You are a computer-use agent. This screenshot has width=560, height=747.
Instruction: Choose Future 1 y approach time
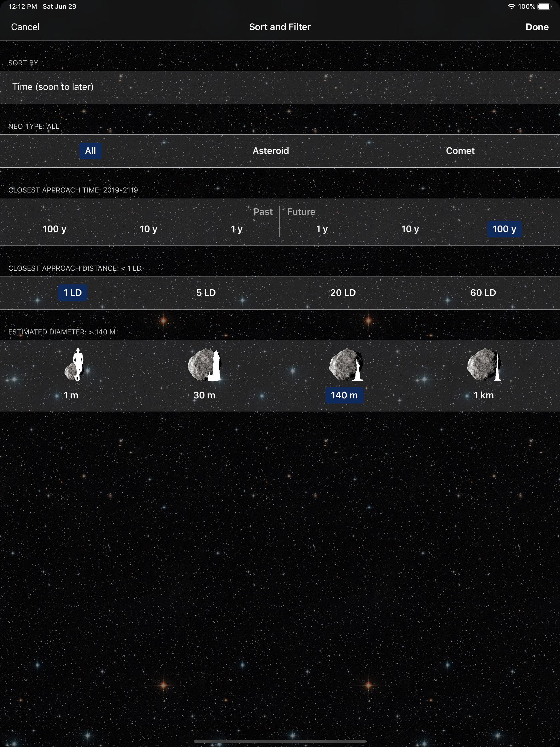(322, 229)
